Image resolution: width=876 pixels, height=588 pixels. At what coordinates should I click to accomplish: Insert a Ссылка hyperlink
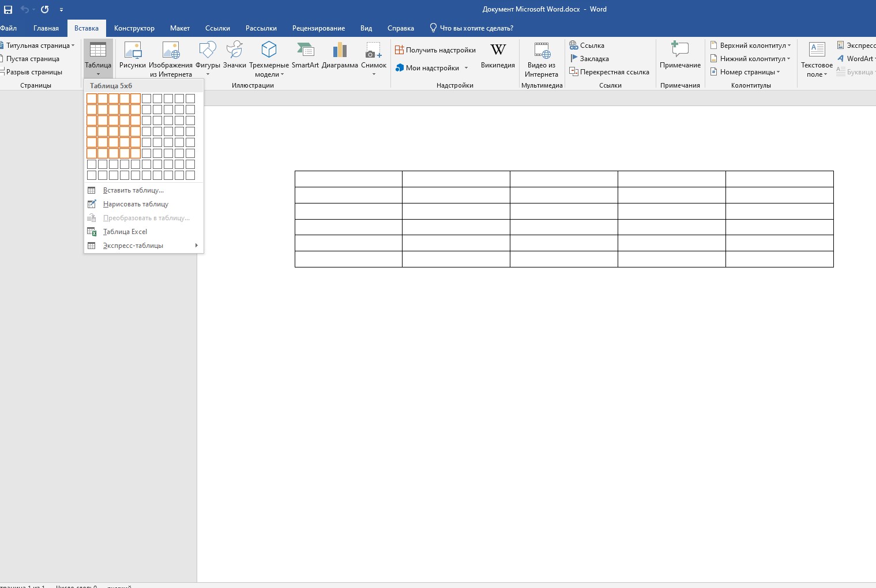[x=587, y=46]
